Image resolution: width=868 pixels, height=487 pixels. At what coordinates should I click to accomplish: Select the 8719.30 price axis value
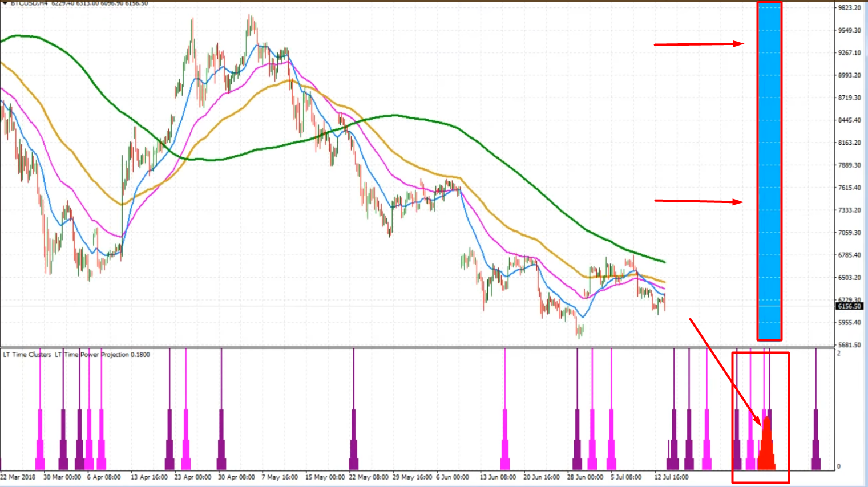click(x=849, y=98)
